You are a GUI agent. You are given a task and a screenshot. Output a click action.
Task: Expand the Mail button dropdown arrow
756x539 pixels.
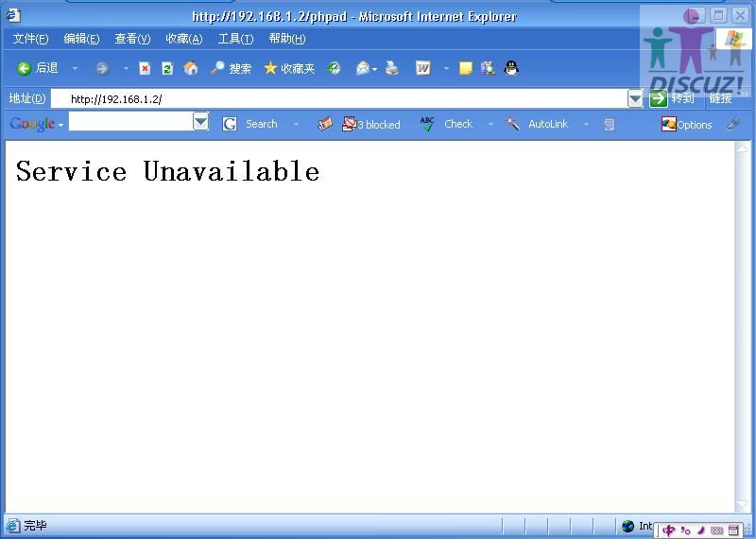(374, 69)
